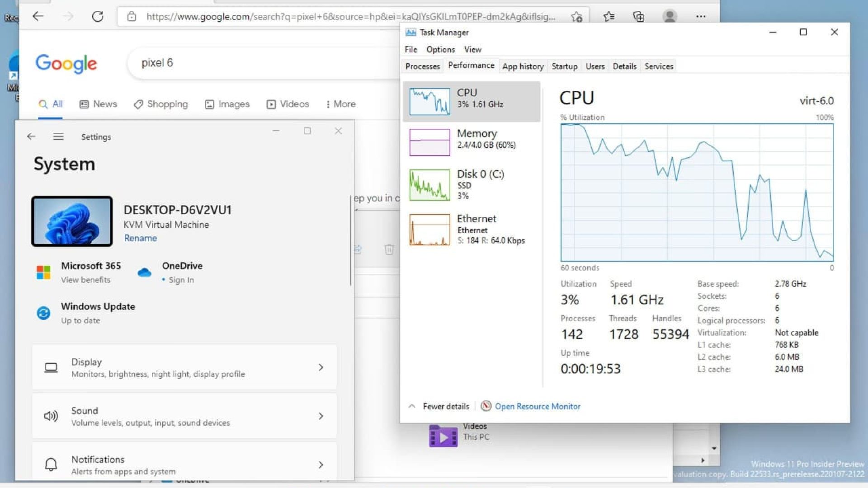
Task: Click Windows Update Up to date
Action: [x=80, y=320]
